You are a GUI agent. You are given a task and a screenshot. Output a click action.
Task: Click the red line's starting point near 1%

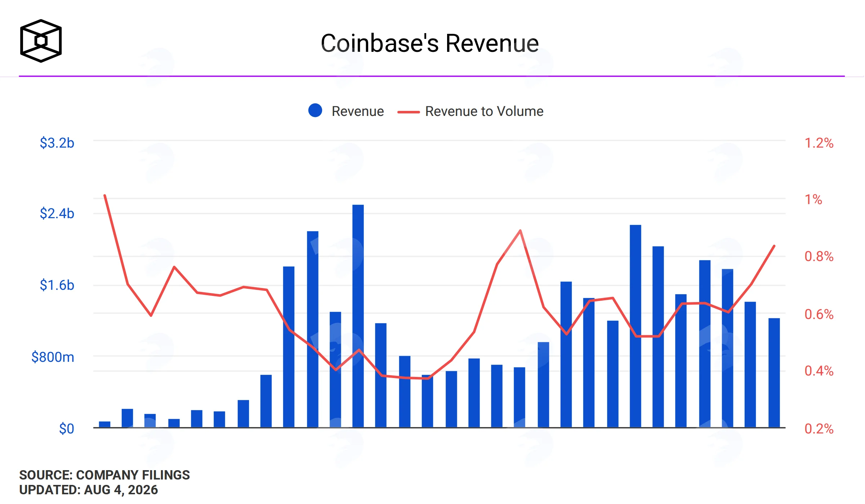point(104,195)
